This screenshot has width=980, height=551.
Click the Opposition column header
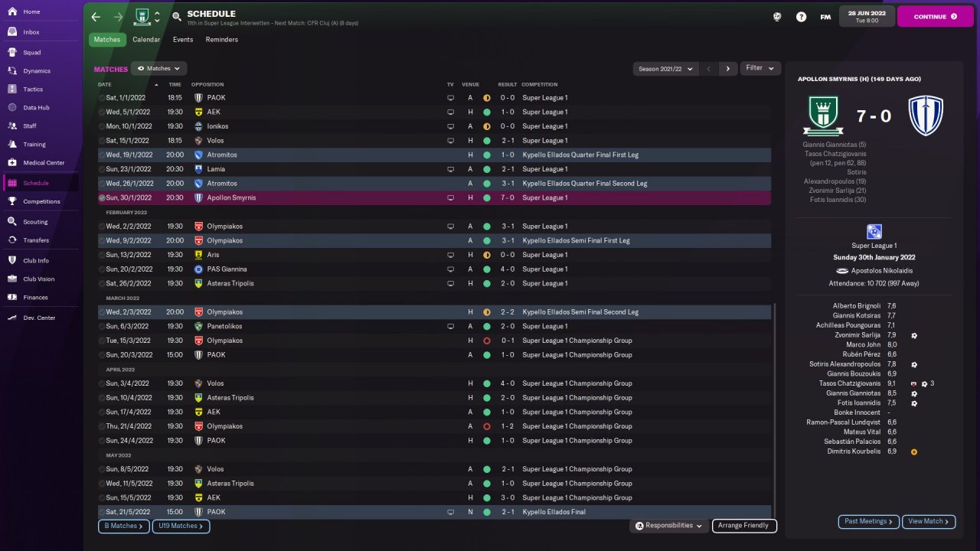207,84
